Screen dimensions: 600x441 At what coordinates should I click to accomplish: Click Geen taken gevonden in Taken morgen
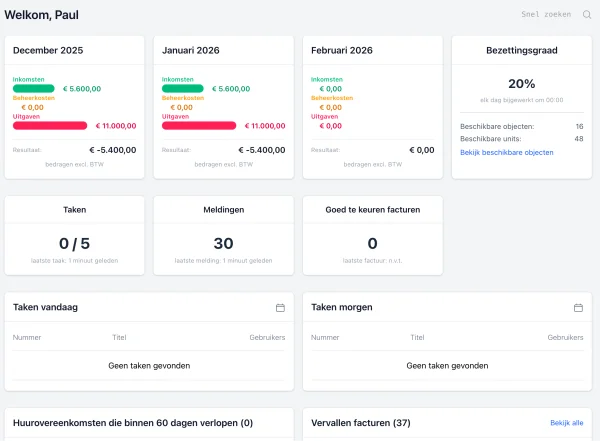[x=447, y=366]
